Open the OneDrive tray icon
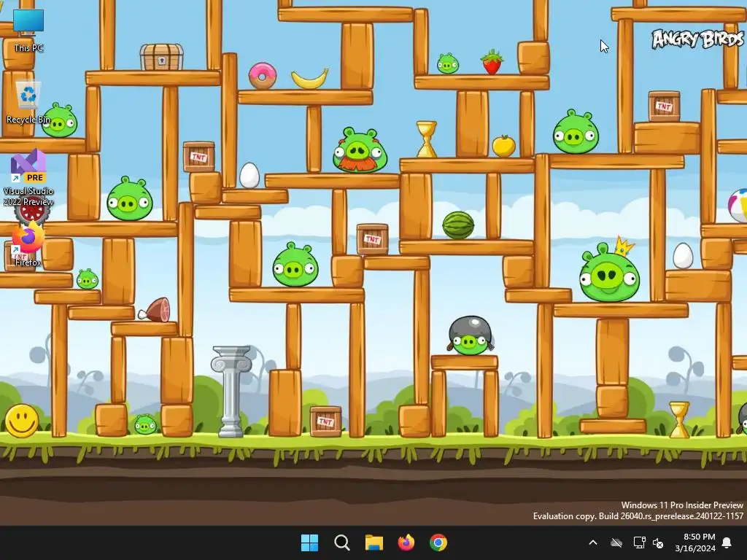747x560 pixels. [616, 542]
